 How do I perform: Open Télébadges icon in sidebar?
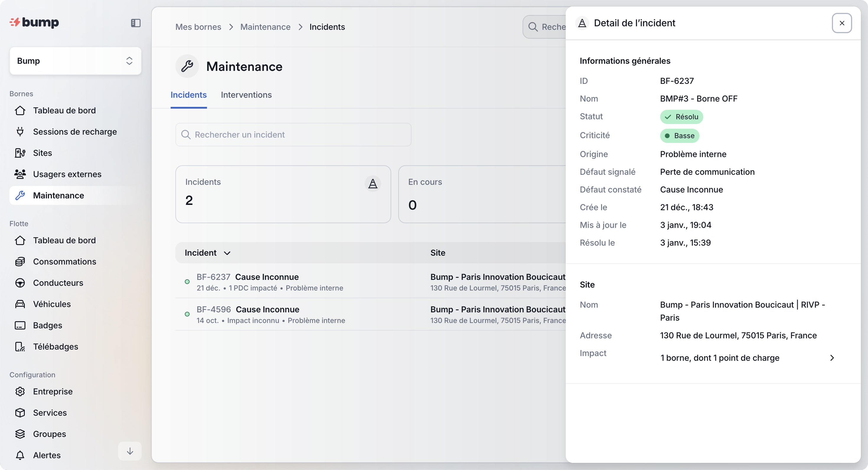20,347
